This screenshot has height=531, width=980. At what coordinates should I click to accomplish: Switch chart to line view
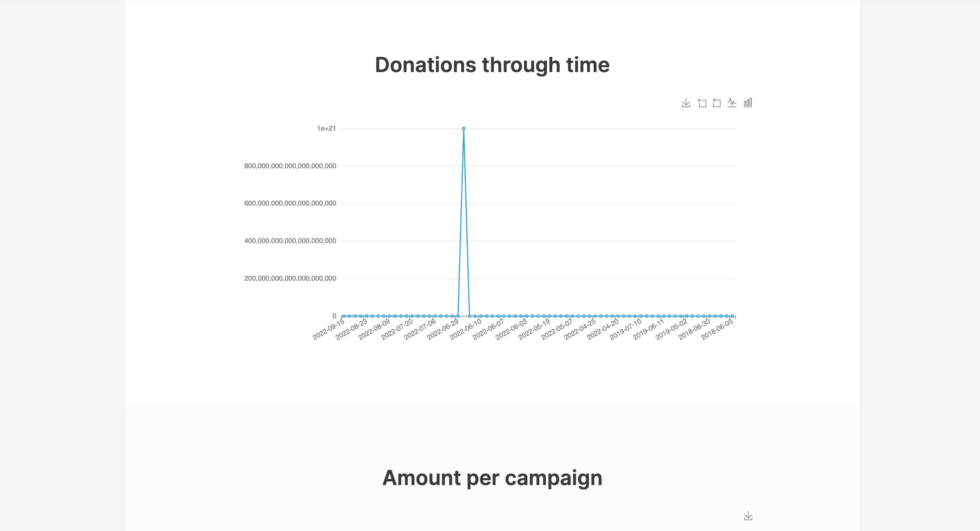[732, 102]
